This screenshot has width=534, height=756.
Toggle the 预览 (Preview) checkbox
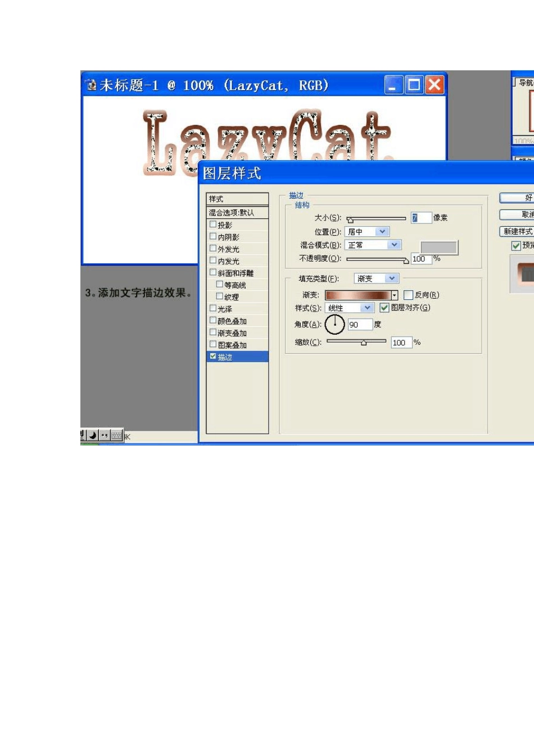pyautogui.click(x=516, y=245)
